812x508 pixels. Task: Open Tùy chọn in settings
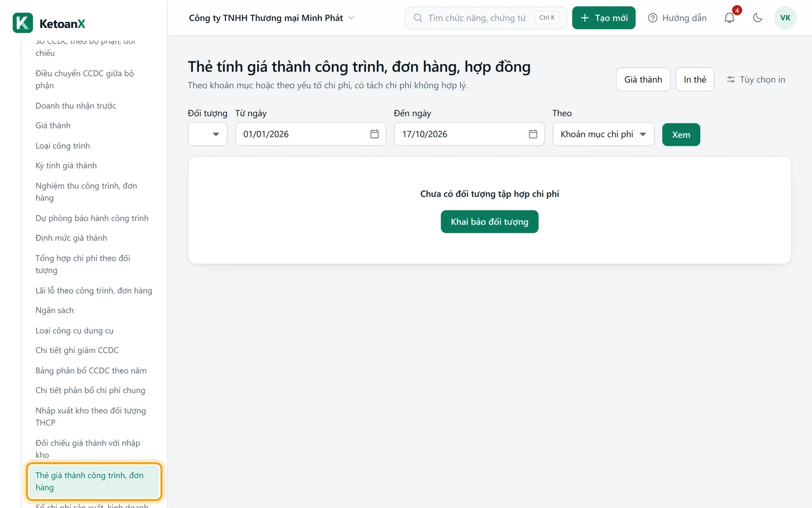pyautogui.click(x=756, y=80)
